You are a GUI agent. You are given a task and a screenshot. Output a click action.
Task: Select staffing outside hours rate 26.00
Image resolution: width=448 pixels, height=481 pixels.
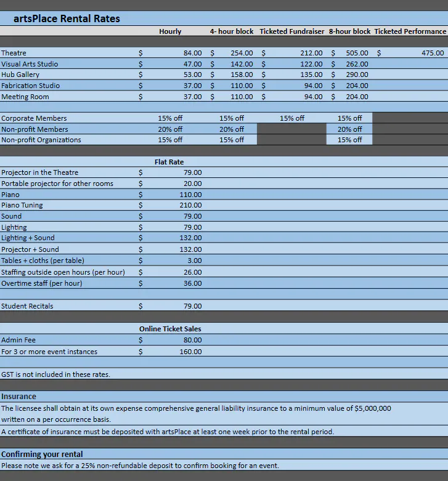tap(193, 272)
